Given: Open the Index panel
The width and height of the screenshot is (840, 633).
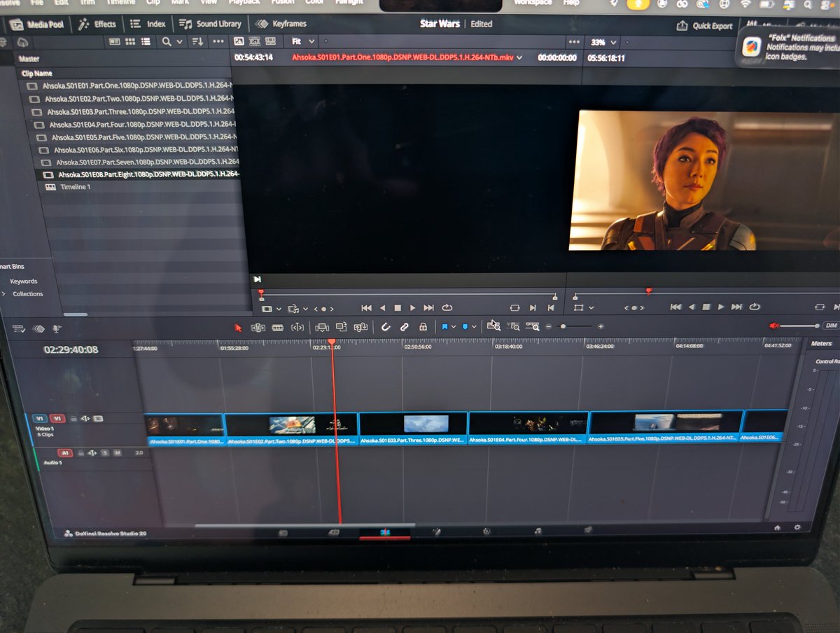Looking at the screenshot, I should click(148, 24).
